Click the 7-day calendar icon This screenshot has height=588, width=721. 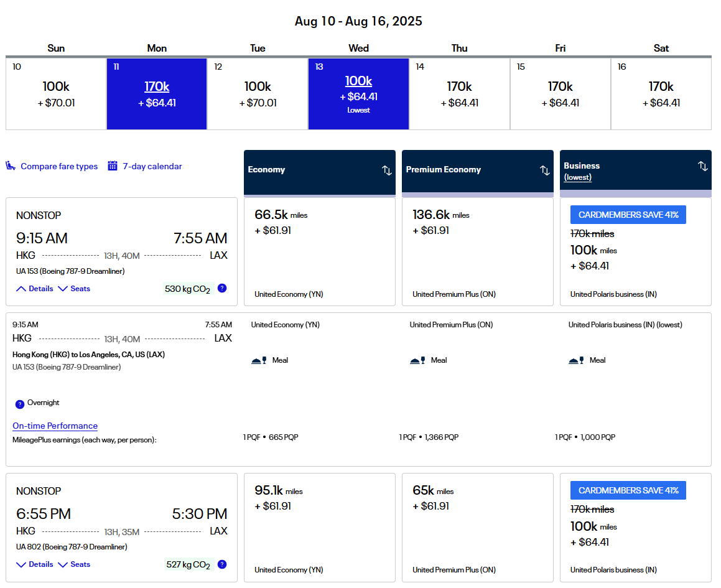click(112, 166)
